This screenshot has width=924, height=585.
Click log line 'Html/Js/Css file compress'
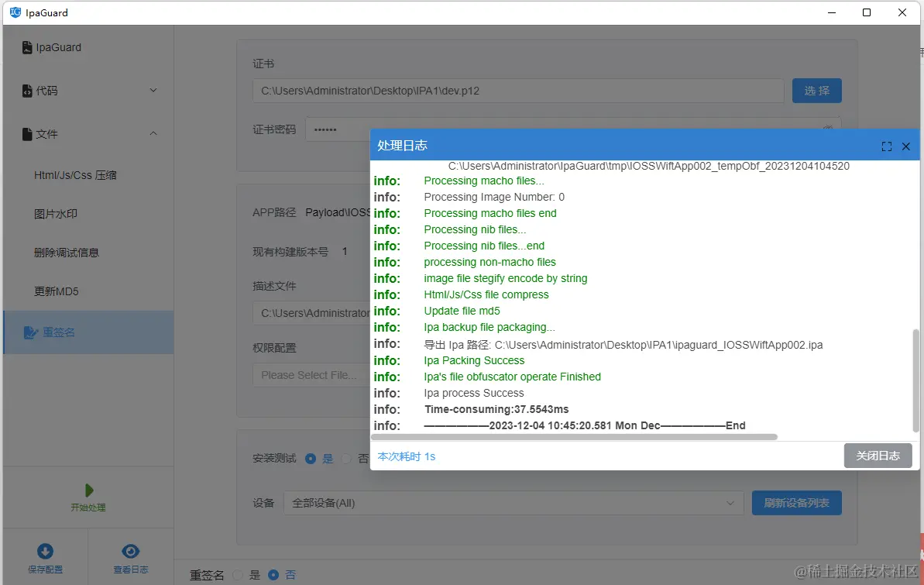(486, 295)
